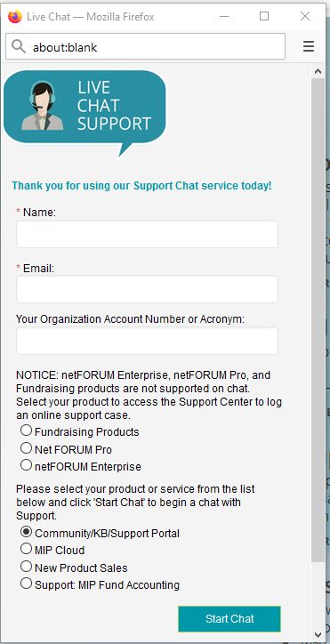This screenshot has width=330, height=644.
Task: Click the Live Chat Support banner image
Action: tap(85, 114)
